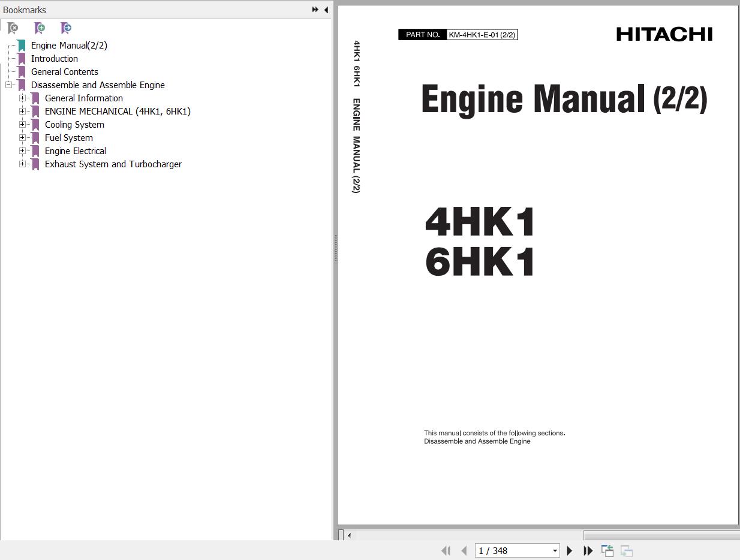Viewport: 740px width, 560px height.
Task: Jump to the last page
Action: (588, 550)
